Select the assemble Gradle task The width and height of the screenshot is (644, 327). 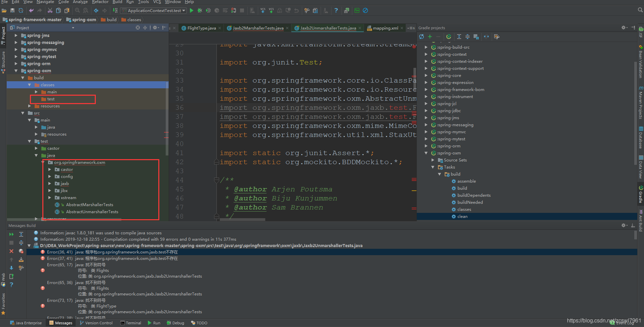[466, 181]
